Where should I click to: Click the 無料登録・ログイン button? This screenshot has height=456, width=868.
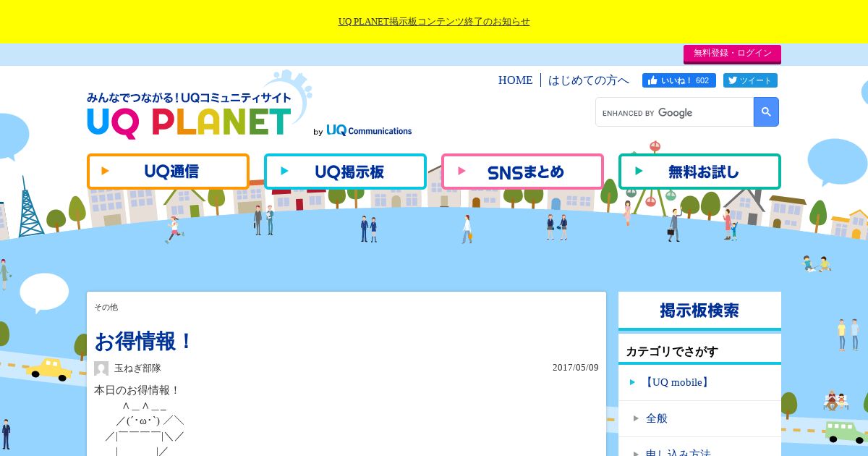732,54
